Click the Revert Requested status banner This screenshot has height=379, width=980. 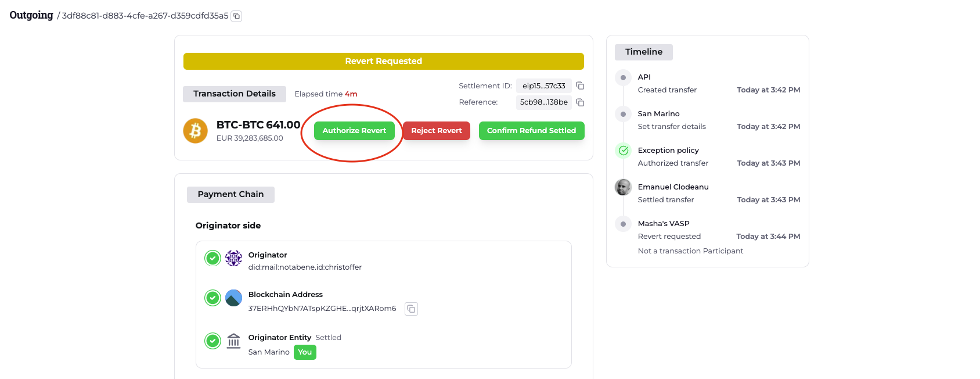(x=384, y=61)
